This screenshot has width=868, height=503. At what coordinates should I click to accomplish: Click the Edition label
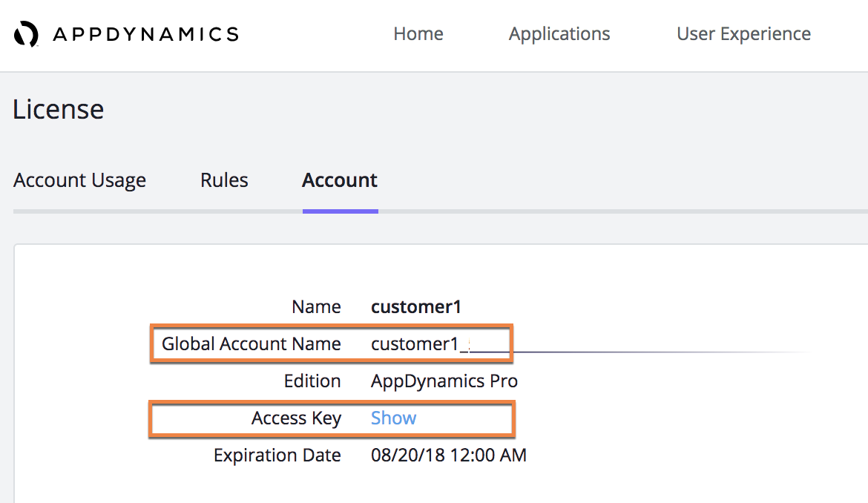point(312,381)
